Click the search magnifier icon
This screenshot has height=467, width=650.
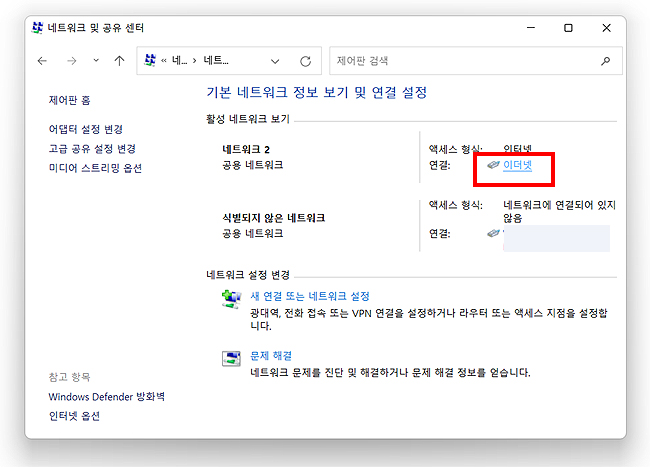606,61
